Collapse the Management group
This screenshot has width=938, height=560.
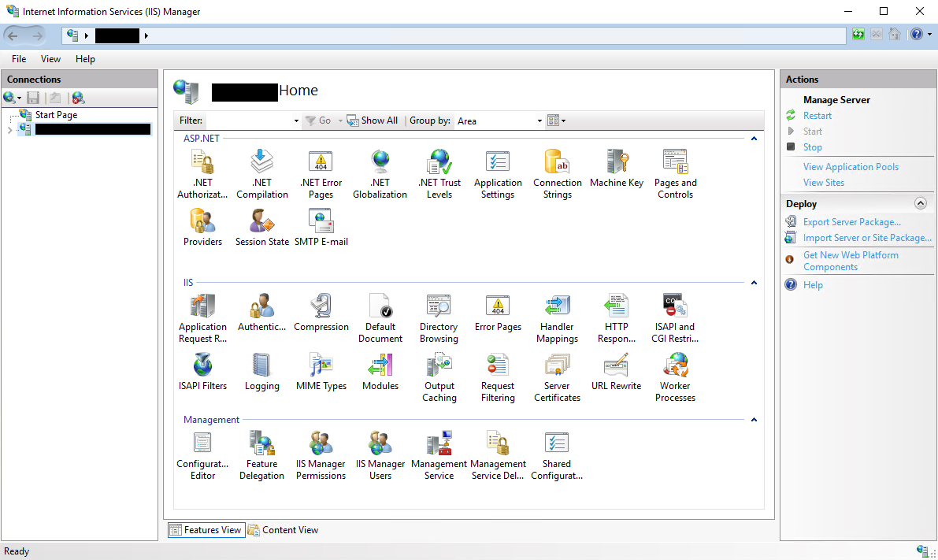754,420
